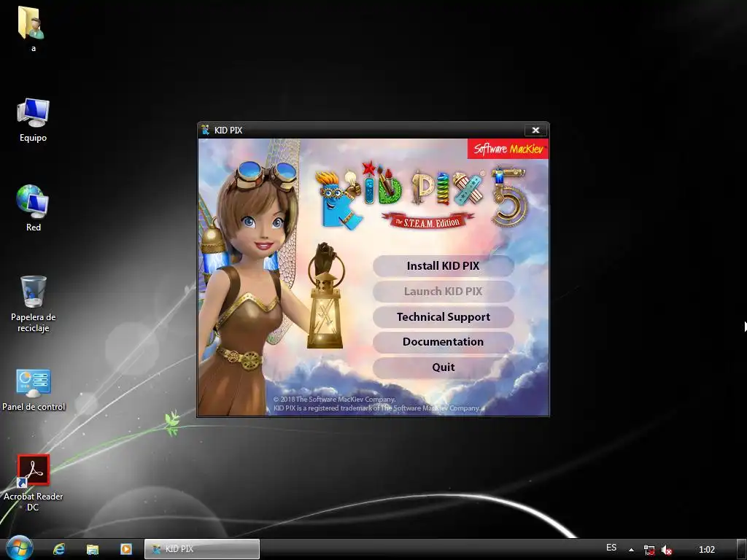Select the Papelera de reciclaje icon

coord(33,304)
